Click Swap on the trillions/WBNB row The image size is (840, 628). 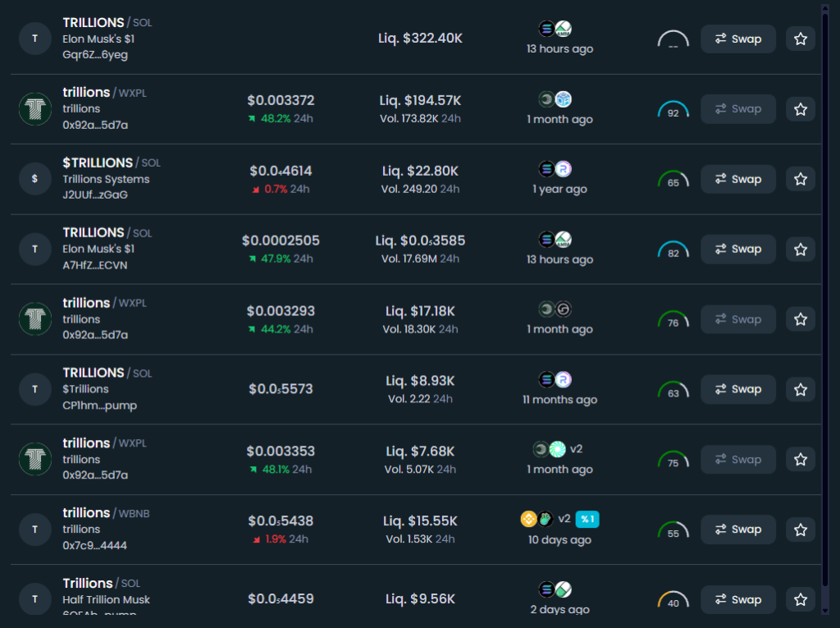click(737, 529)
